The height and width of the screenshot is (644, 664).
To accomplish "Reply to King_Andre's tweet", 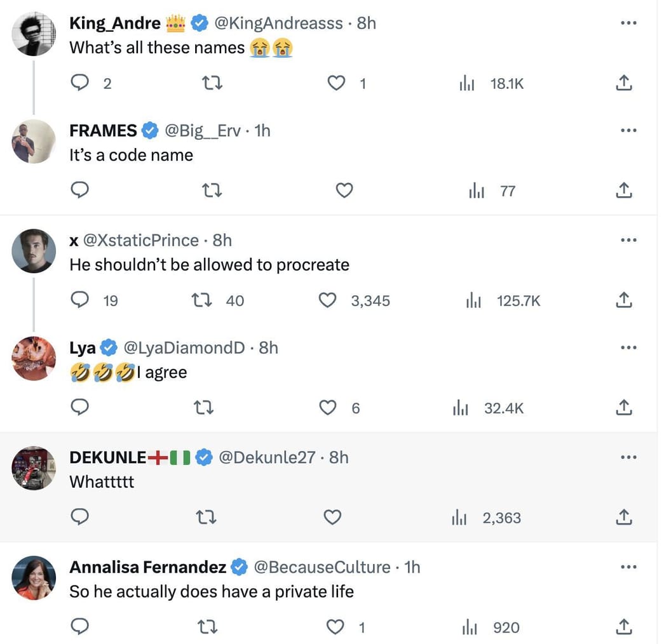I will [79, 83].
